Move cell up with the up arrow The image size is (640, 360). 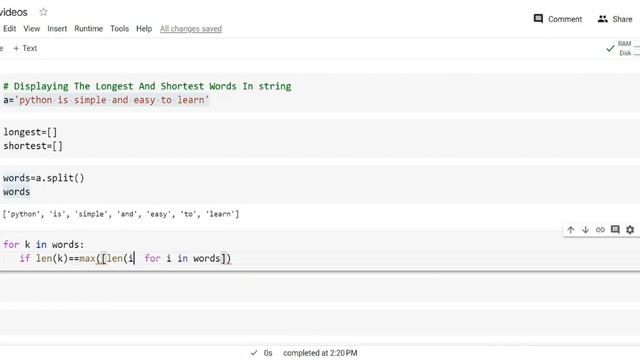pos(571,229)
